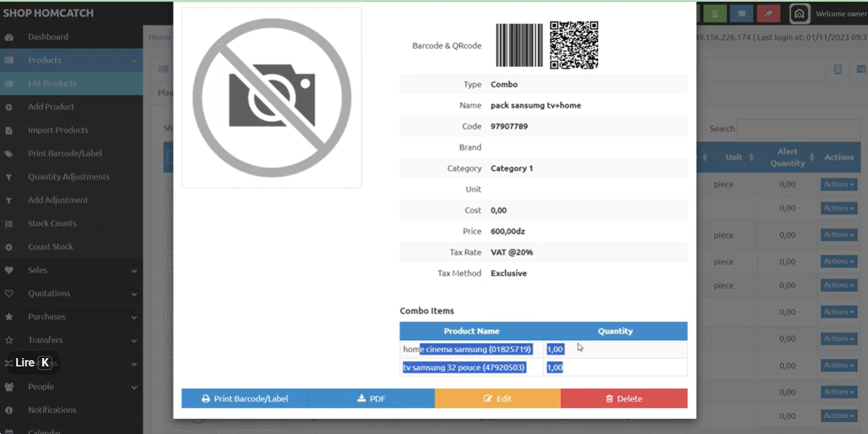Click the name pack sansumg tv+home
This screenshot has height=434, width=868.
point(535,106)
